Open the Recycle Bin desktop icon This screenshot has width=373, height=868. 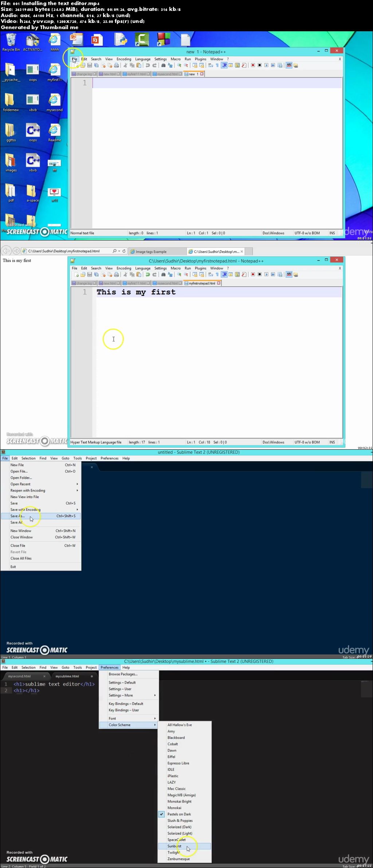[x=11, y=42]
